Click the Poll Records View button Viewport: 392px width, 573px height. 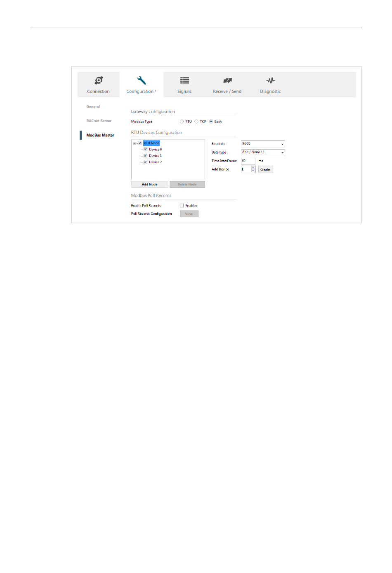click(189, 214)
